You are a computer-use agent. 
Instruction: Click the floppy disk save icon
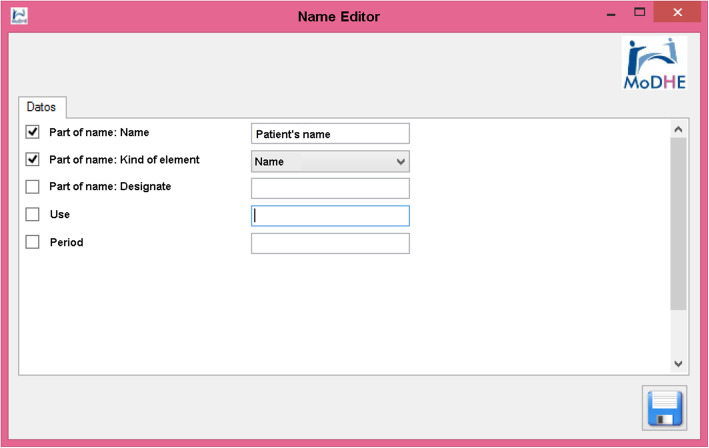pyautogui.click(x=664, y=409)
